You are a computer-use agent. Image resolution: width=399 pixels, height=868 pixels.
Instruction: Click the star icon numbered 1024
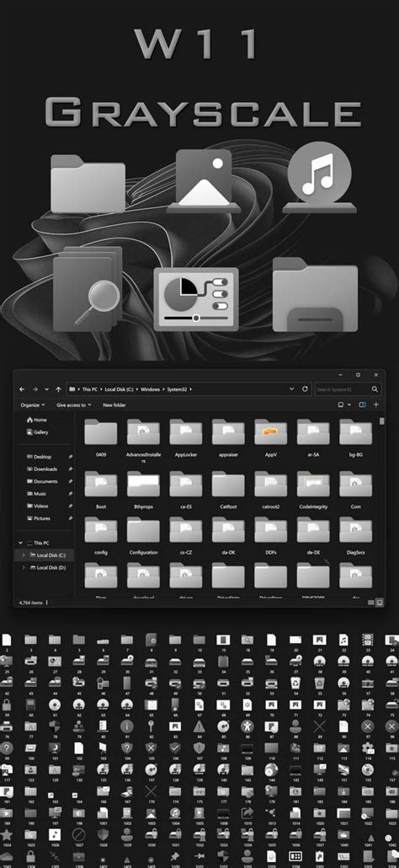point(7,834)
